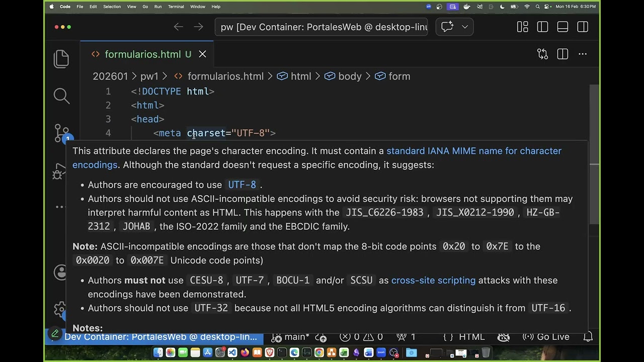This screenshot has height=362, width=644.
Task: Switch branch via main* status item
Action: tap(291, 337)
